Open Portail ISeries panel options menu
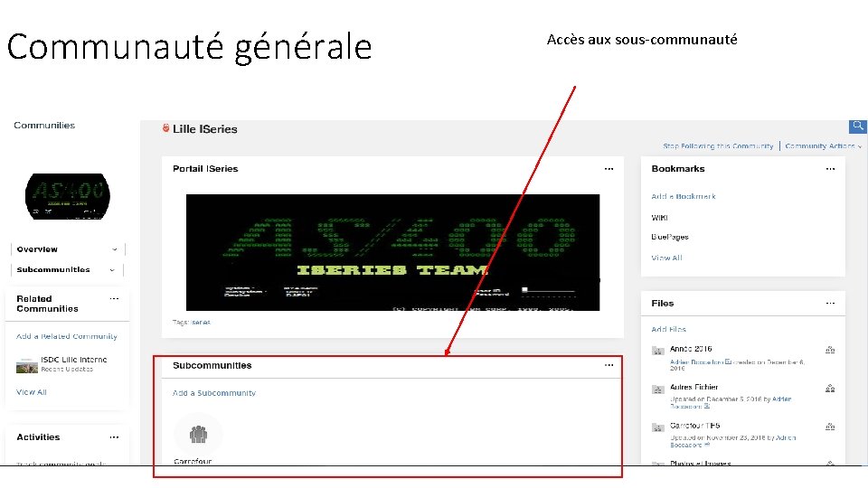 pyautogui.click(x=609, y=169)
